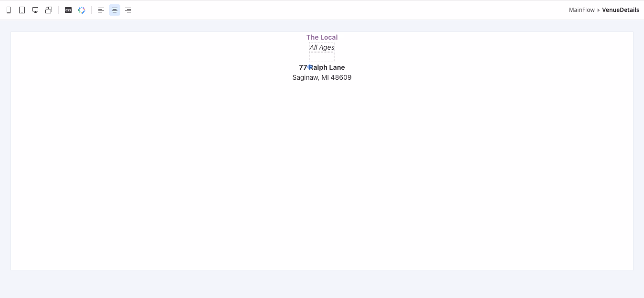Select the VenueDetails breadcrumb item
This screenshot has width=644, height=298.
point(621,10)
